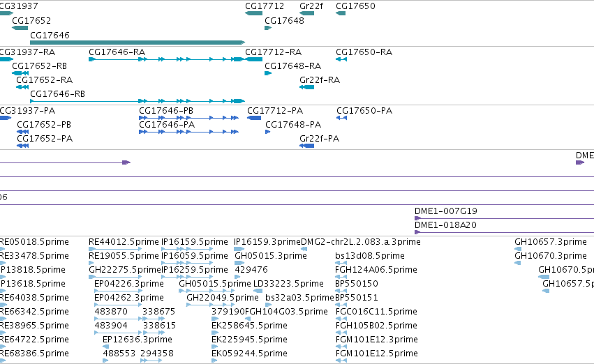The width and height of the screenshot is (594, 364).
Task: Select protein CG17646-PB
Action: tap(166, 111)
